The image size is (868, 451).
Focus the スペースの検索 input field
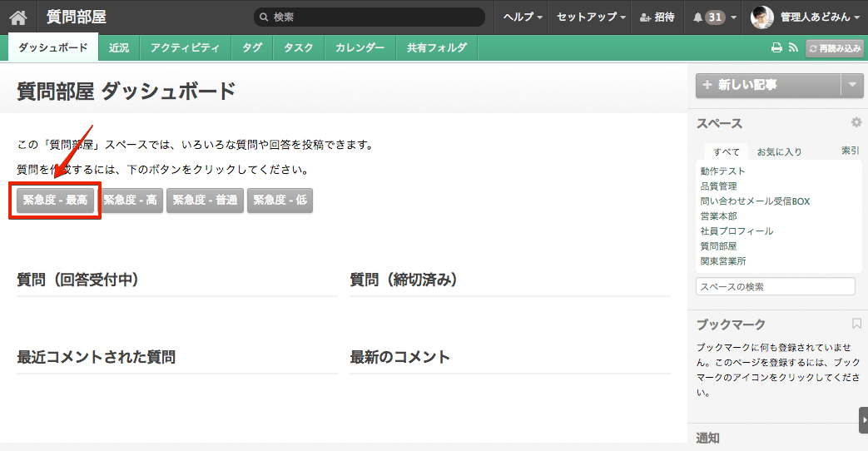coord(775,286)
